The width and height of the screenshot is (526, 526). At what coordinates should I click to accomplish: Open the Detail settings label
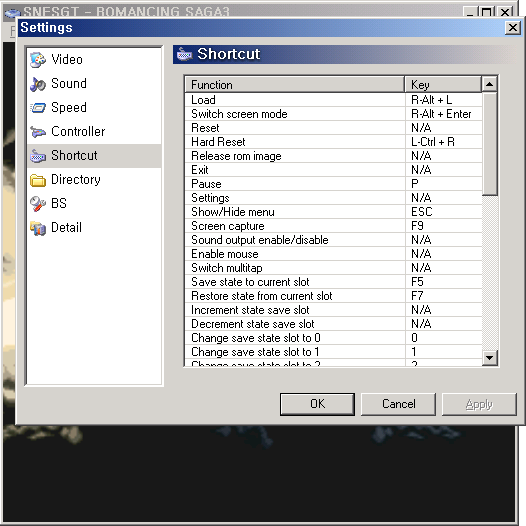66,227
